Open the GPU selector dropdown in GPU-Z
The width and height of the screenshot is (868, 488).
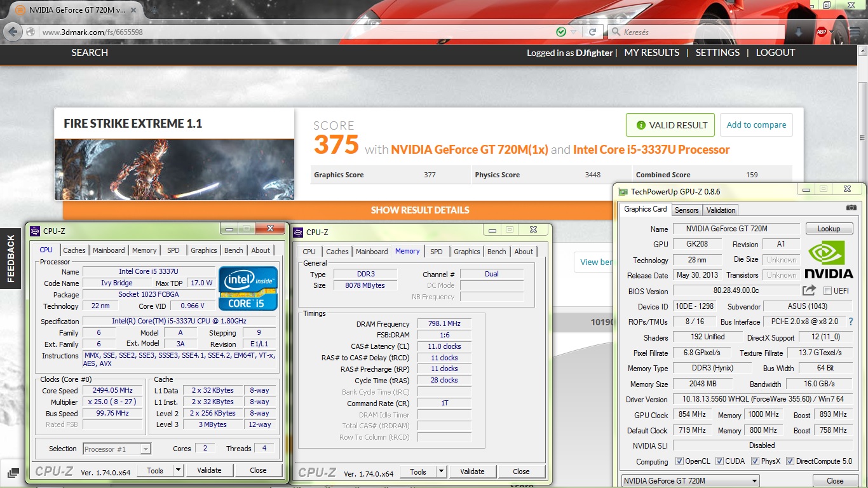(x=689, y=481)
